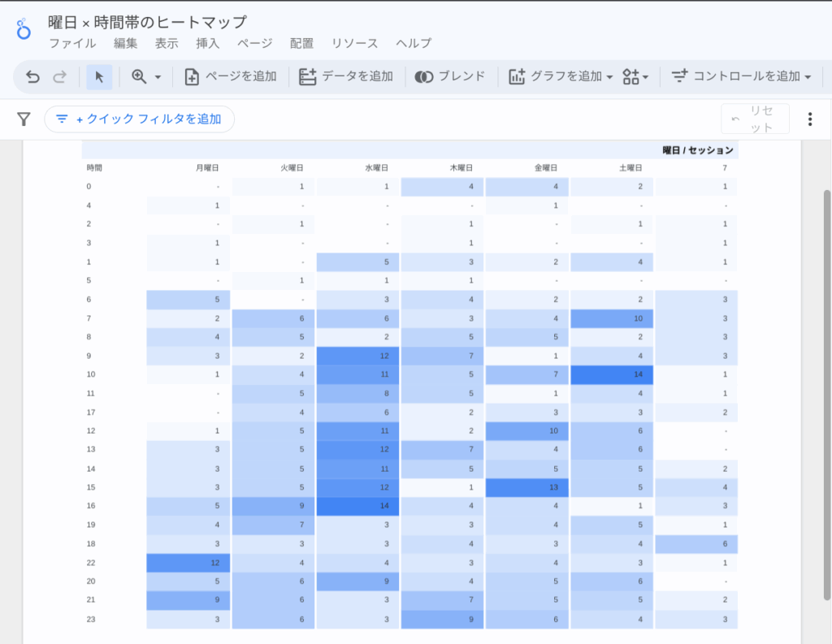
Task: Open the ファイル menu
Action: (x=72, y=44)
